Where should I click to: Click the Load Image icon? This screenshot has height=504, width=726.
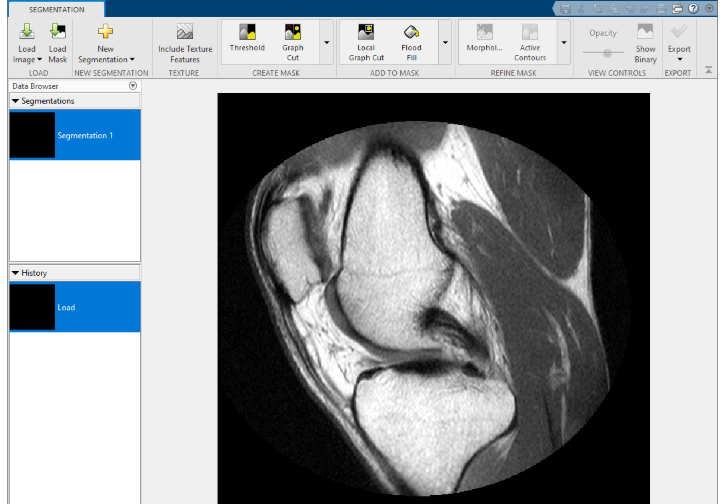point(27,31)
